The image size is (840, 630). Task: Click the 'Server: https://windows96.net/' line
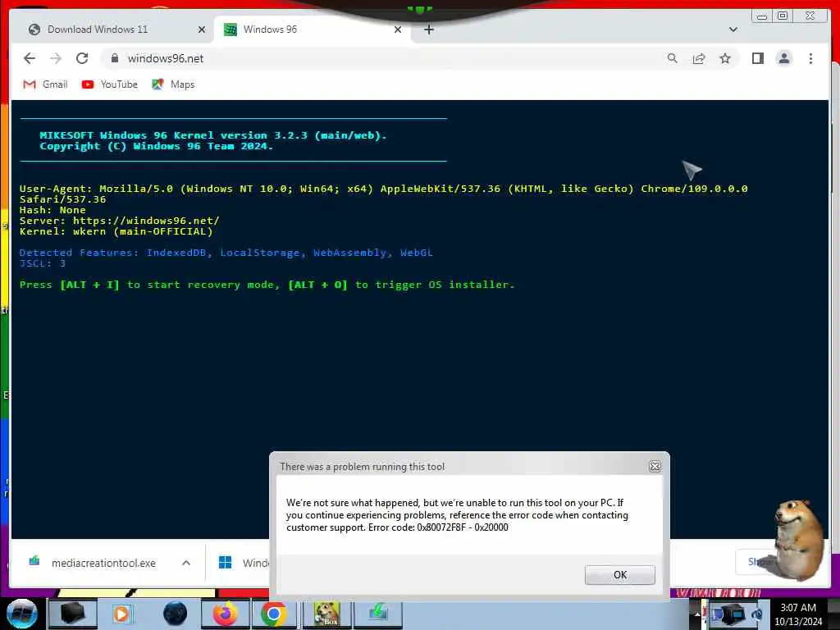(x=120, y=221)
